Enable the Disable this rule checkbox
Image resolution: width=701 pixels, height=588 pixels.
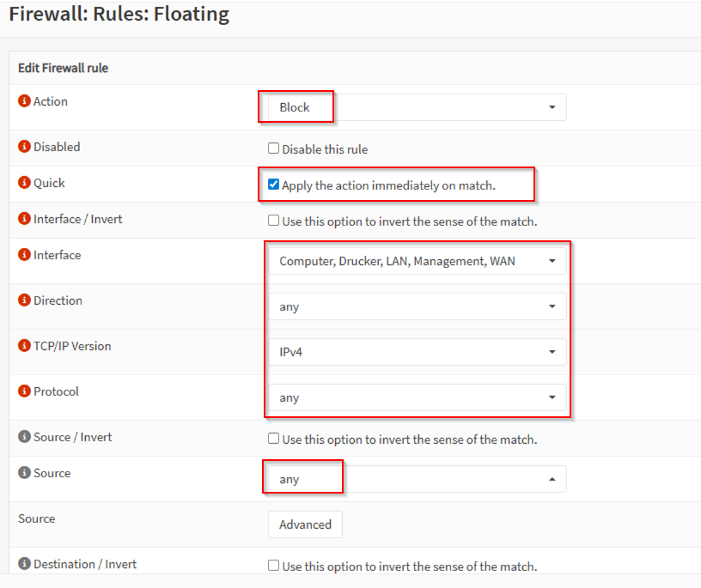274,149
